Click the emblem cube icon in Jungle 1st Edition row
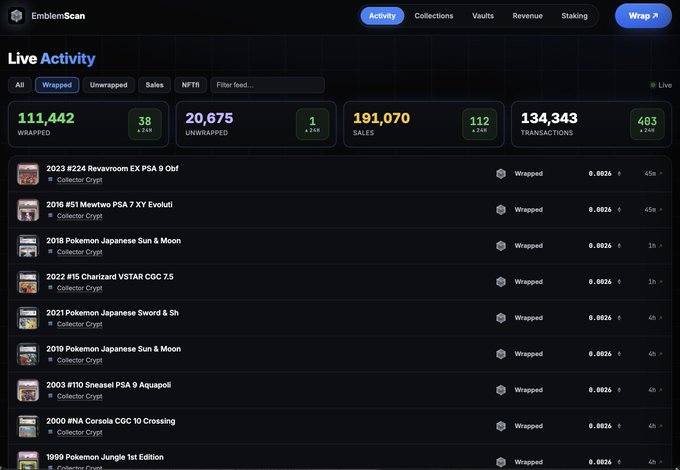The image size is (680, 470). pyautogui.click(x=501, y=461)
